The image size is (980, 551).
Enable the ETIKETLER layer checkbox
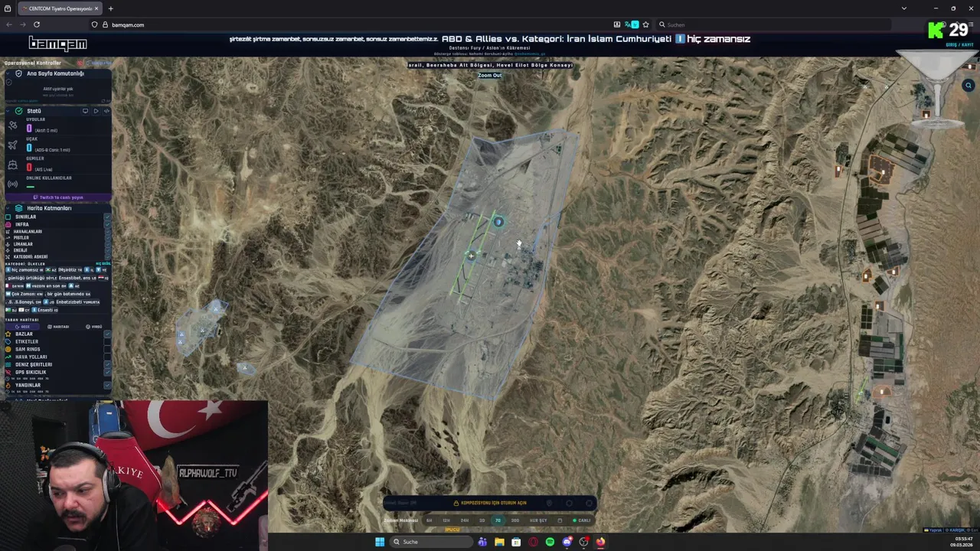(107, 342)
